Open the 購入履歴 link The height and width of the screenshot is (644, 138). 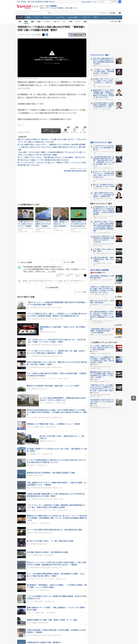[112, 13]
